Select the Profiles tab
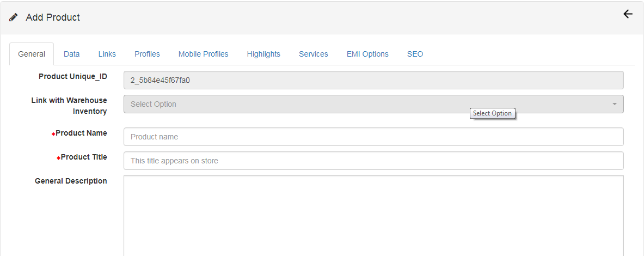This screenshot has height=256, width=644. 147,54
